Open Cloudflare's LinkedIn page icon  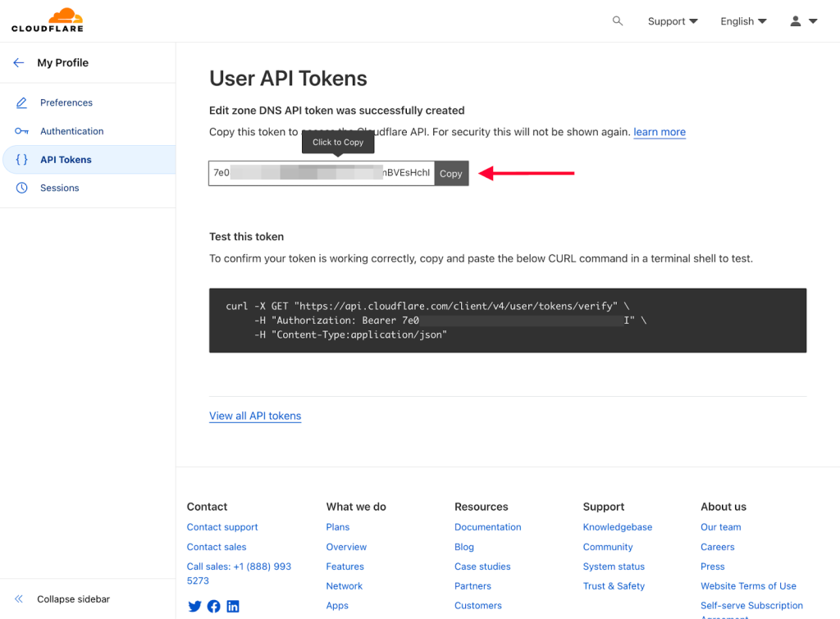[x=233, y=607]
